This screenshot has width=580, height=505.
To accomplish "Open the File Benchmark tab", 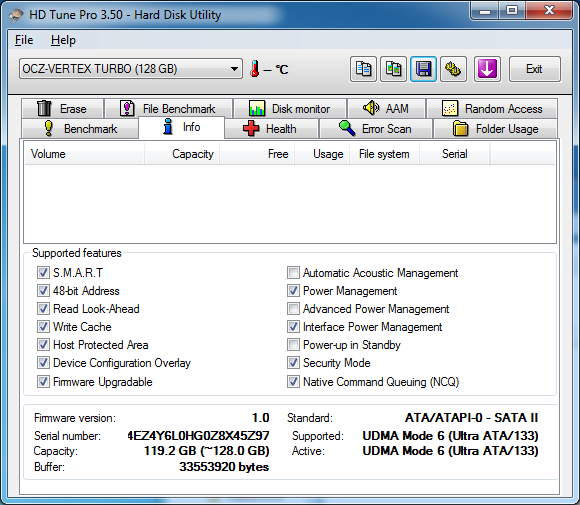I will (x=169, y=108).
